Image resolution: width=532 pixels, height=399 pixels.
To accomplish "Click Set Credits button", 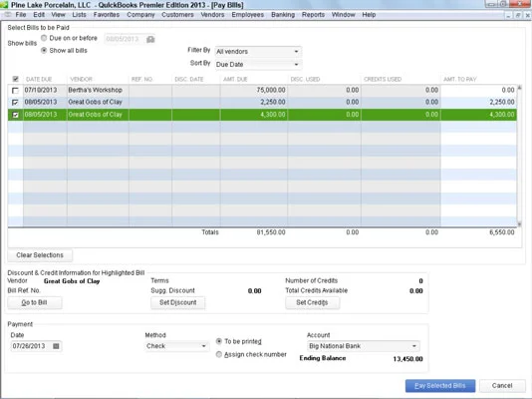I will (x=312, y=302).
